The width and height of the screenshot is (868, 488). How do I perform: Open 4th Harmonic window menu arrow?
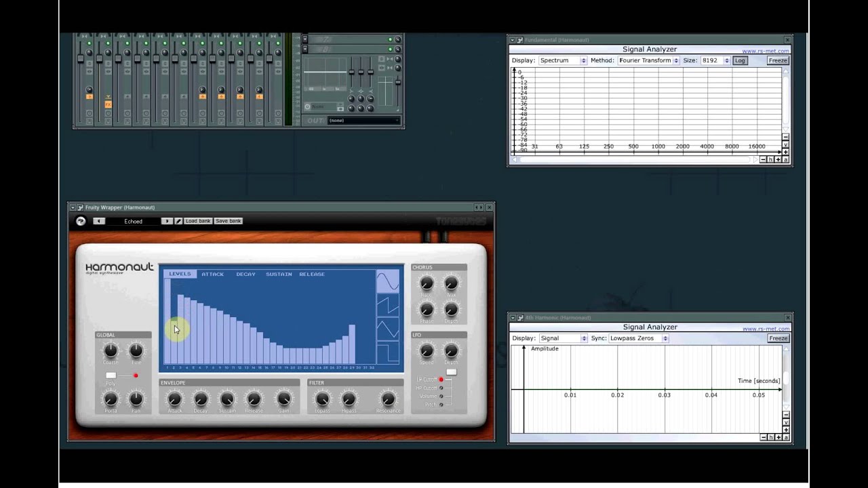pos(513,317)
